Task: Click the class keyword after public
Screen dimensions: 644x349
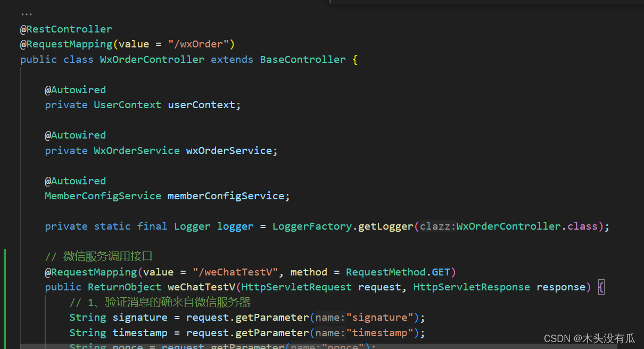Action: click(78, 59)
